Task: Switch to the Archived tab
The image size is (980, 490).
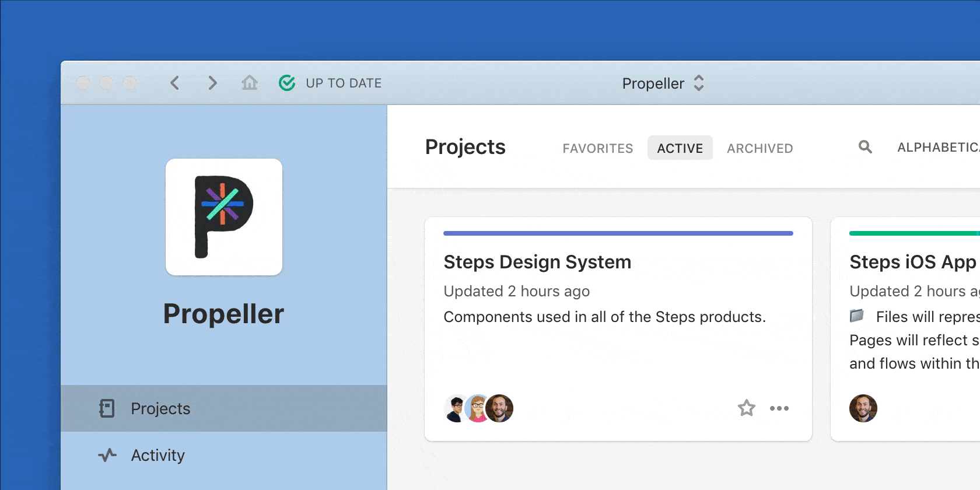Action: pos(759,148)
